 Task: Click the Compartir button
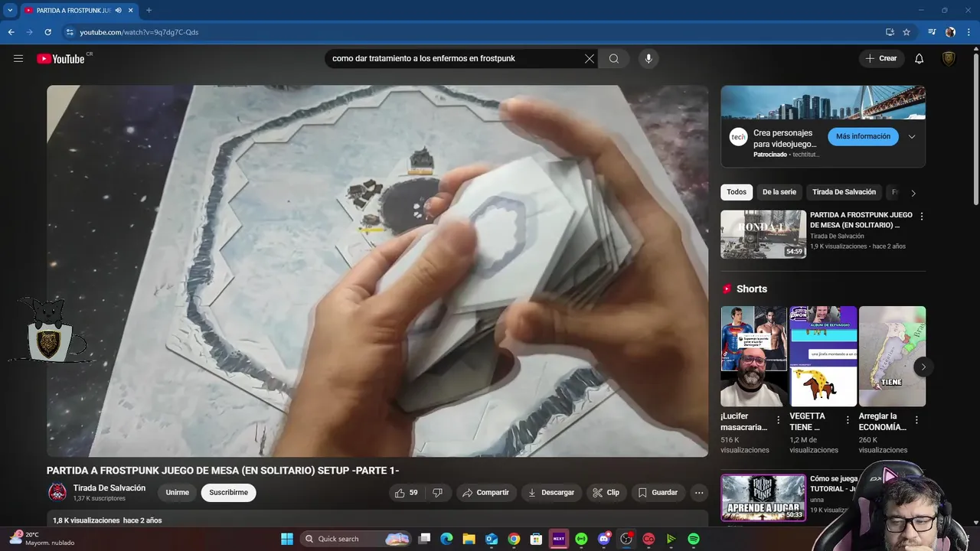(x=486, y=493)
